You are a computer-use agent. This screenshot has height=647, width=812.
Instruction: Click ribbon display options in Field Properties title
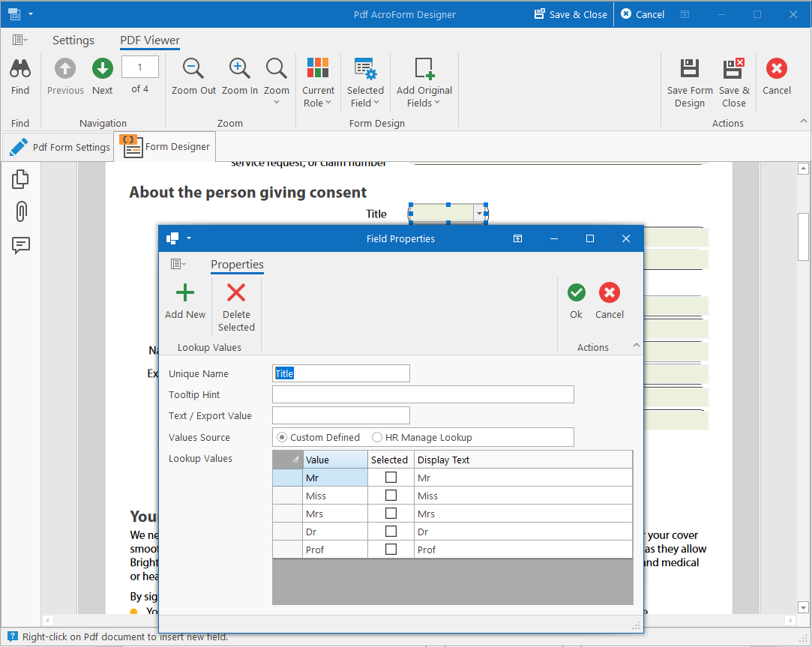click(x=517, y=238)
